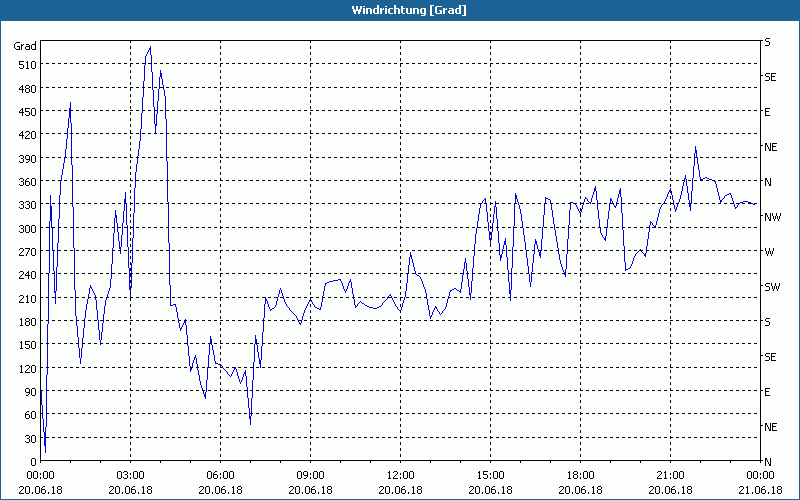Screen dimensions: 800x500
Task: Select the 480 degree axis value
Action: point(28,89)
